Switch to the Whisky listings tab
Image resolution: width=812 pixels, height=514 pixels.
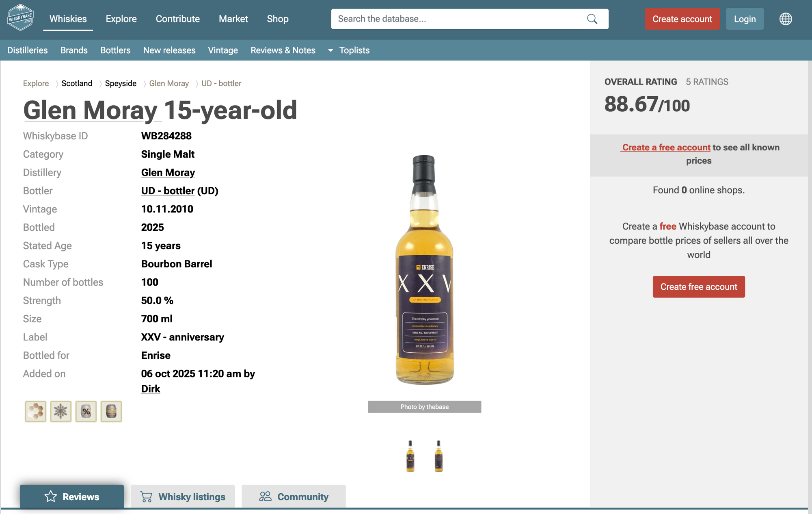pos(183,496)
